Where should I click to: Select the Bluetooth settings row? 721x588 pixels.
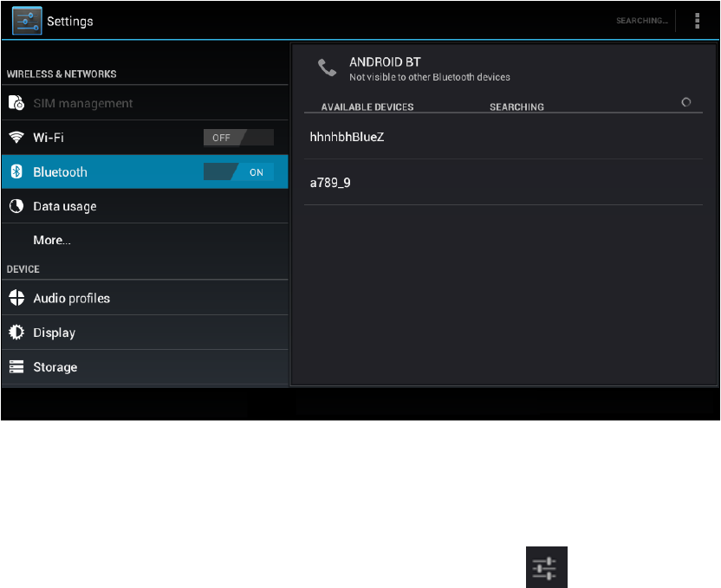pyautogui.click(x=145, y=171)
